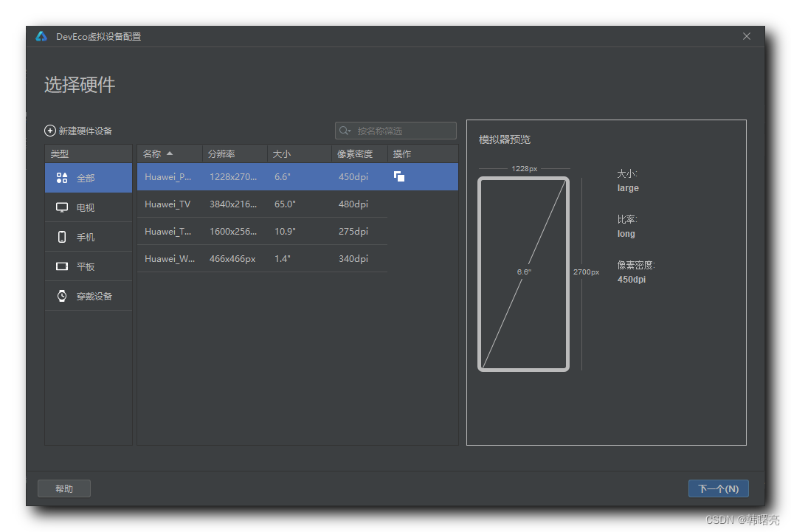The width and height of the screenshot is (791, 532).
Task: Sort by the 名称 column arrow
Action: [170, 153]
